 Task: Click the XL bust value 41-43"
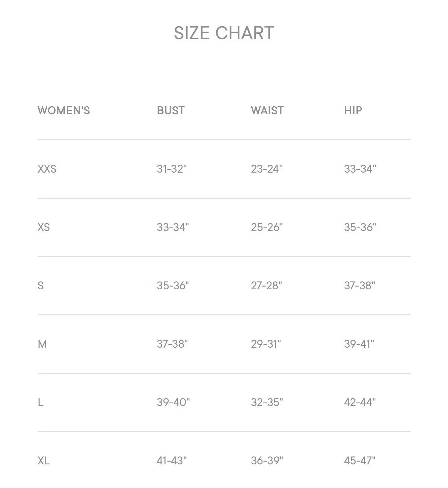[x=172, y=461]
